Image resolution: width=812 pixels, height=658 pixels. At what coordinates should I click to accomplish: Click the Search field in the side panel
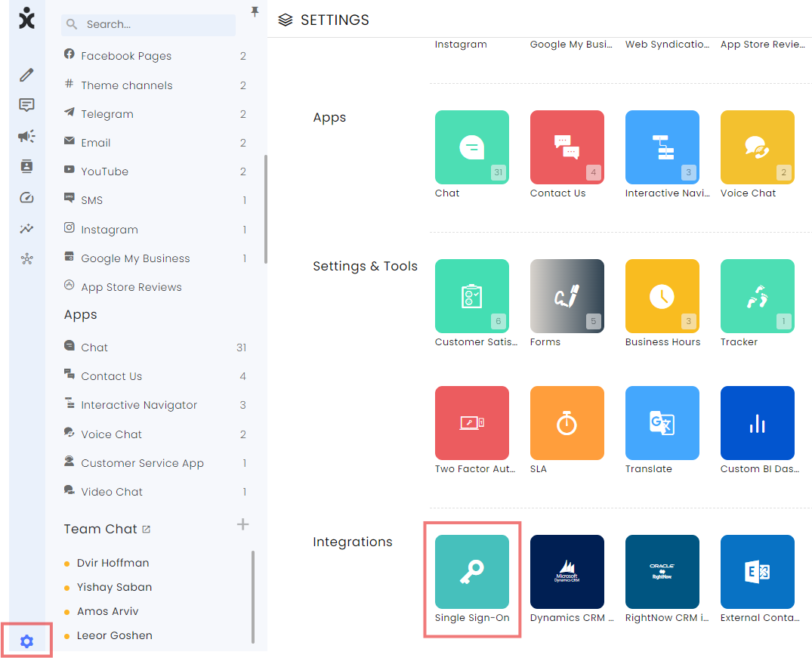tap(148, 24)
